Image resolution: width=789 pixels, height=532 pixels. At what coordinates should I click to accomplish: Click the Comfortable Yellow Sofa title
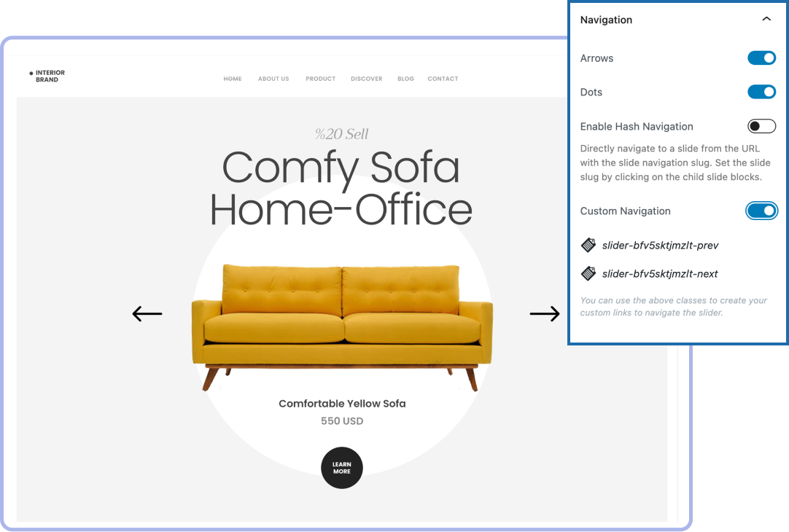[342, 403]
